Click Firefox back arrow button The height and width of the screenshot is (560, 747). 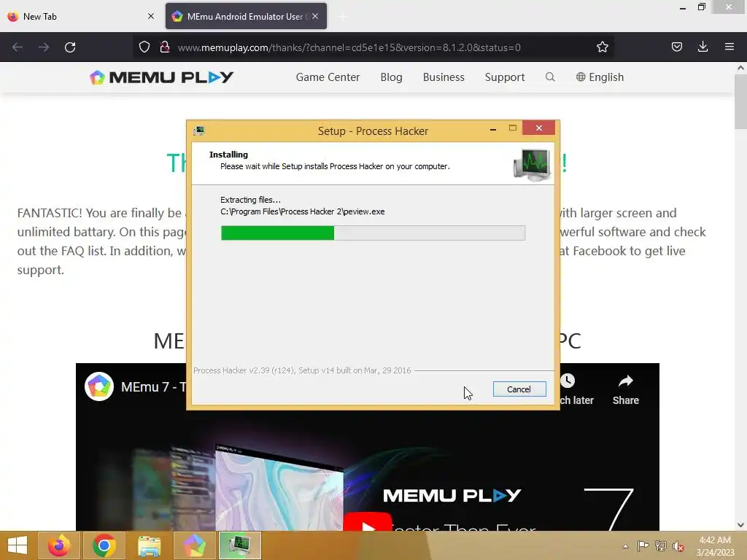18,47
